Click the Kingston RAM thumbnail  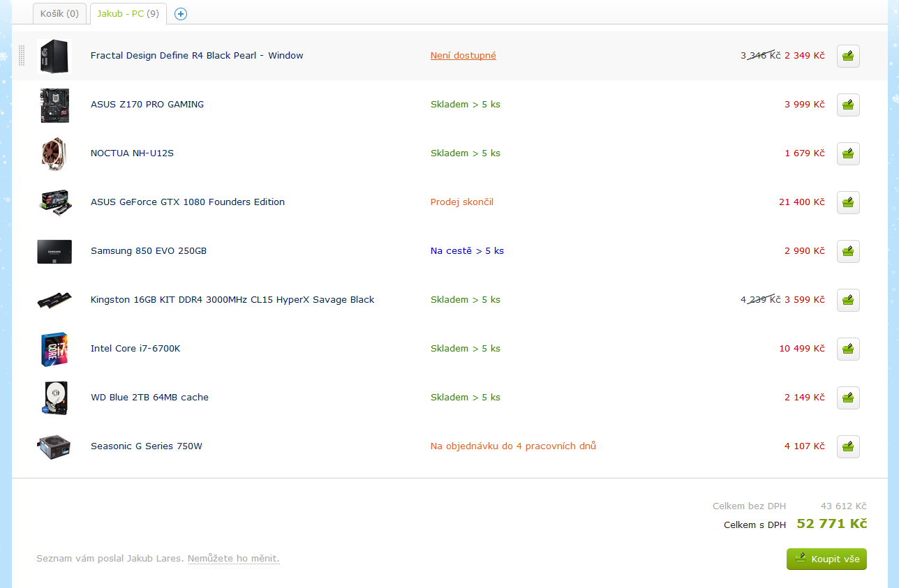54,300
